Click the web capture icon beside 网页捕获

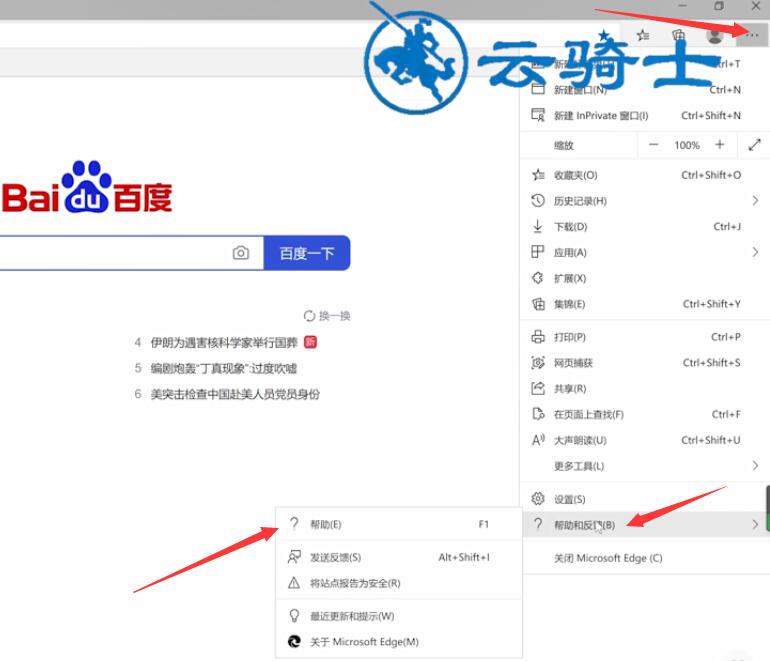tap(538, 363)
